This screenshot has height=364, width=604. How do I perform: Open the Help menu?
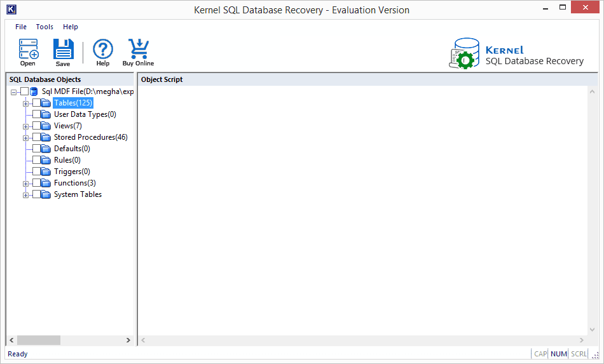(71, 27)
